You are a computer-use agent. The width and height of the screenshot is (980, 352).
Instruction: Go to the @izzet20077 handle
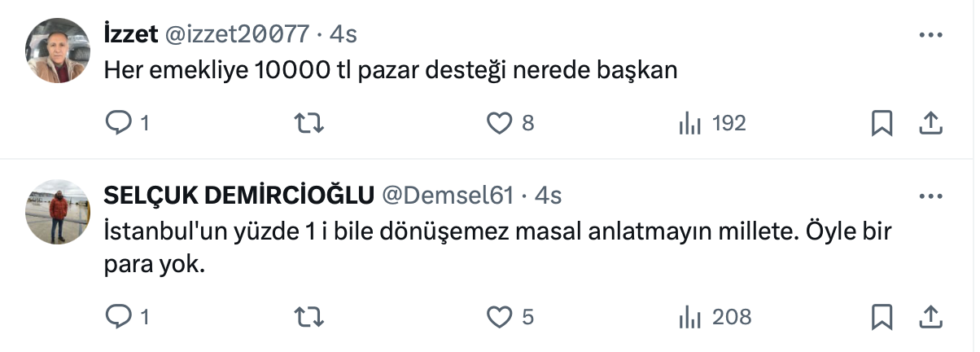tap(238, 34)
